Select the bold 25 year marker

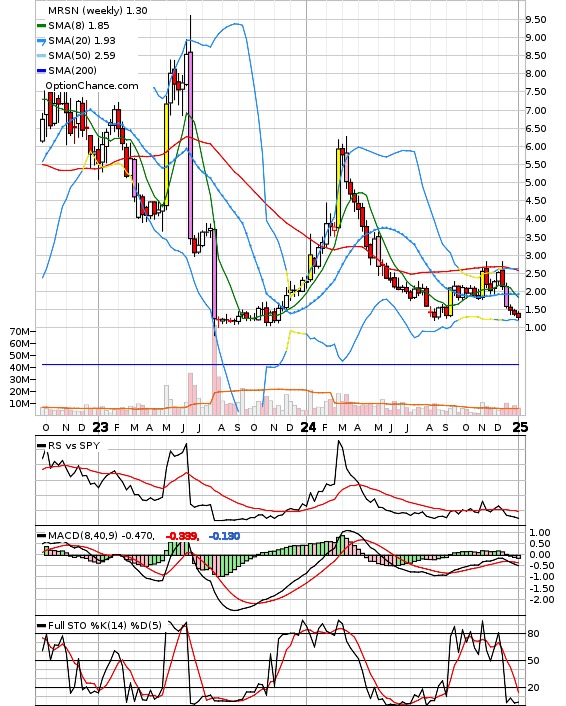click(520, 427)
